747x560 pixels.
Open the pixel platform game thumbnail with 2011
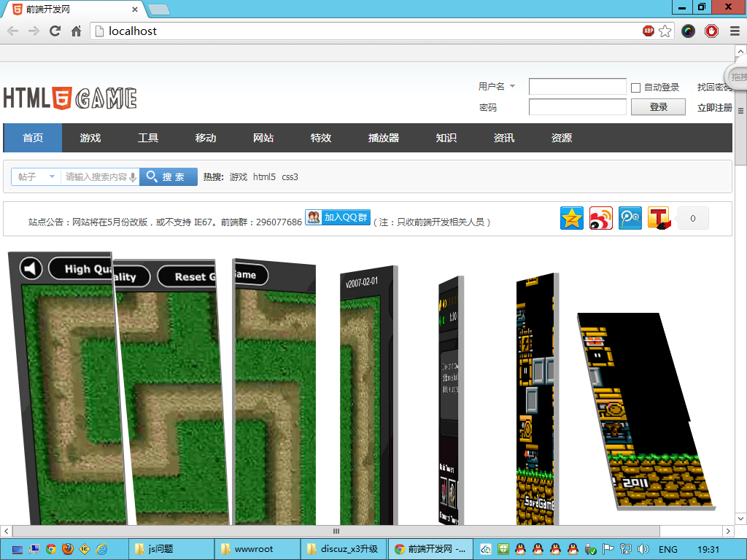pos(646,411)
